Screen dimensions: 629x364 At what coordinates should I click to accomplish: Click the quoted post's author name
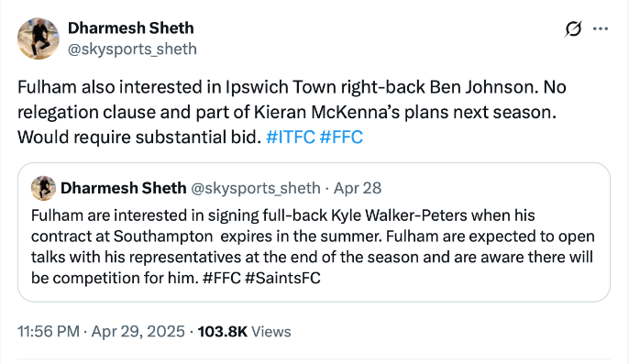coord(124,188)
